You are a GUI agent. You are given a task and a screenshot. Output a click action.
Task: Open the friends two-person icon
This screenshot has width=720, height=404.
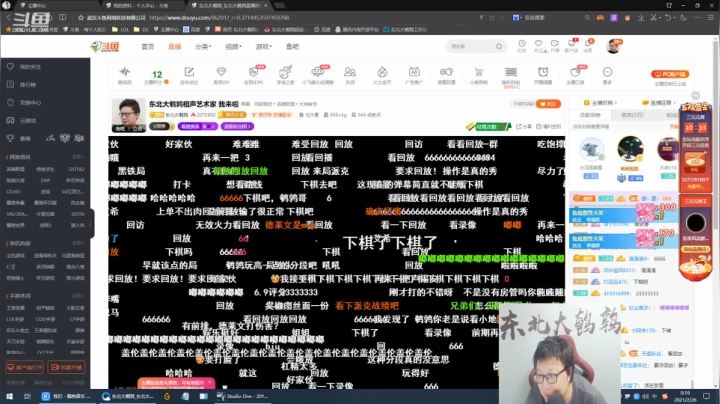click(x=350, y=72)
